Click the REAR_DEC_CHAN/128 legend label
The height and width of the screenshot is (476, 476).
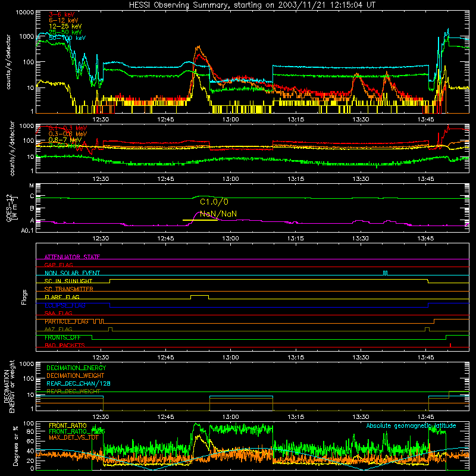[x=79, y=383]
